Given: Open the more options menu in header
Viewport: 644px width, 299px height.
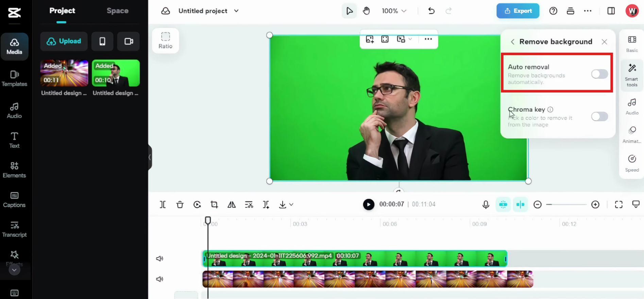Looking at the screenshot, I should pyautogui.click(x=588, y=11).
